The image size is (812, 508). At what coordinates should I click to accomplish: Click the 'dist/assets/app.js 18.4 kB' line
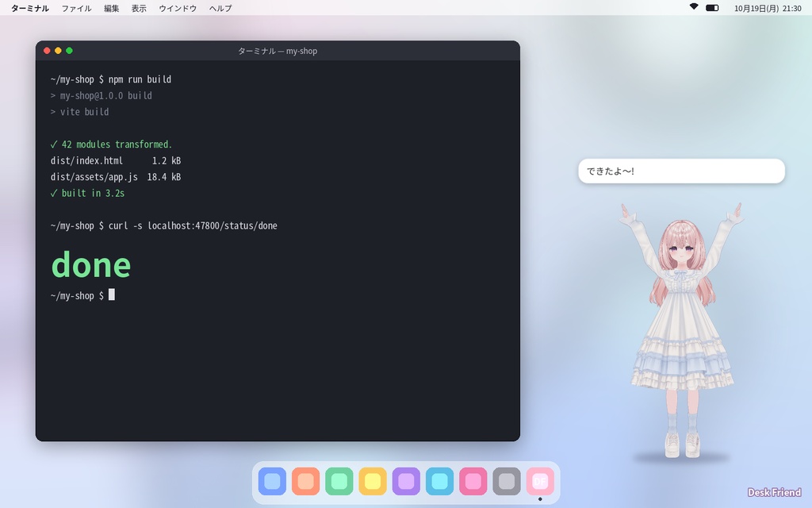pyautogui.click(x=116, y=177)
